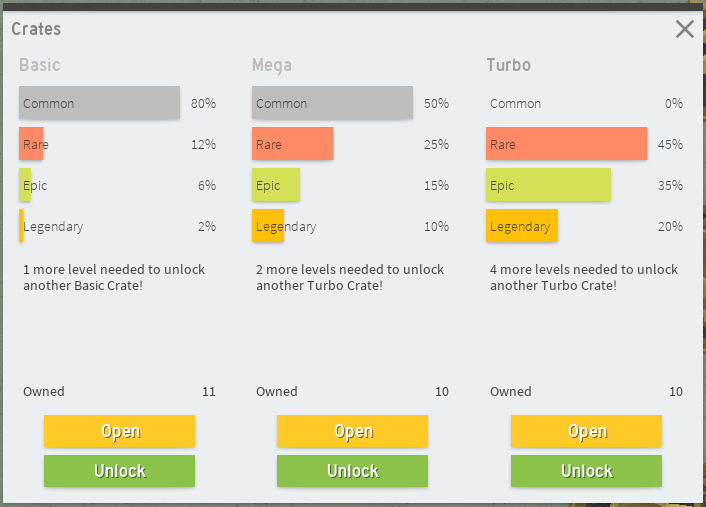Screen dimensions: 706x507
Task: Click the Turbo crate Rare 45% bar
Action: click(566, 144)
